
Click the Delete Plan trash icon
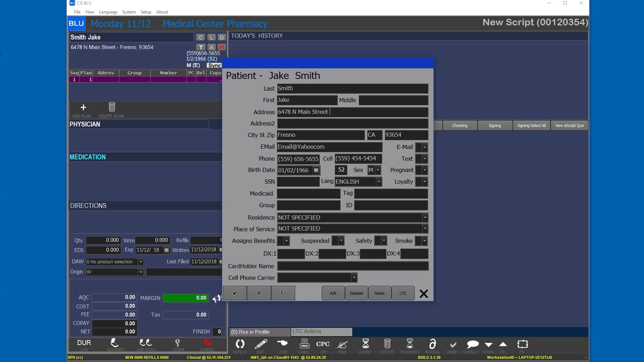(112, 107)
